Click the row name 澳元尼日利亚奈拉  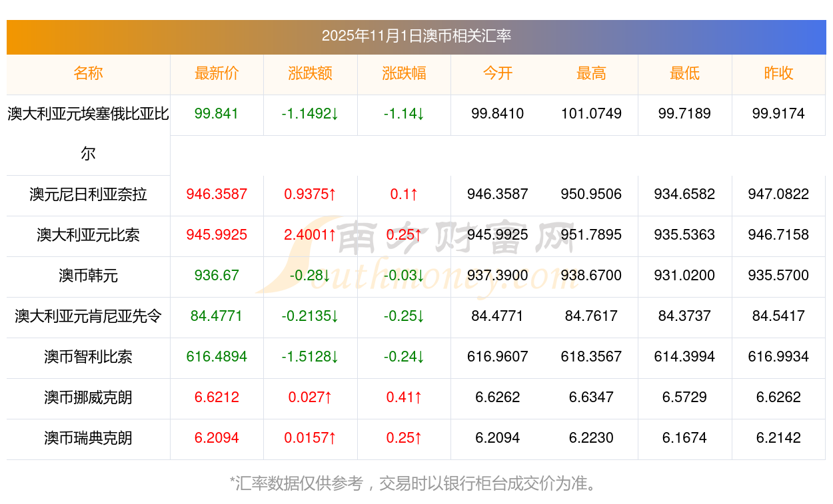(x=88, y=194)
